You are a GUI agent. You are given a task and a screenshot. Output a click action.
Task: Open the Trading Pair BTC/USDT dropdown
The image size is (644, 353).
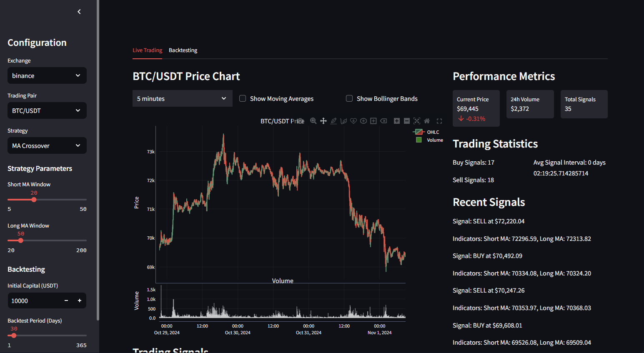tap(47, 110)
